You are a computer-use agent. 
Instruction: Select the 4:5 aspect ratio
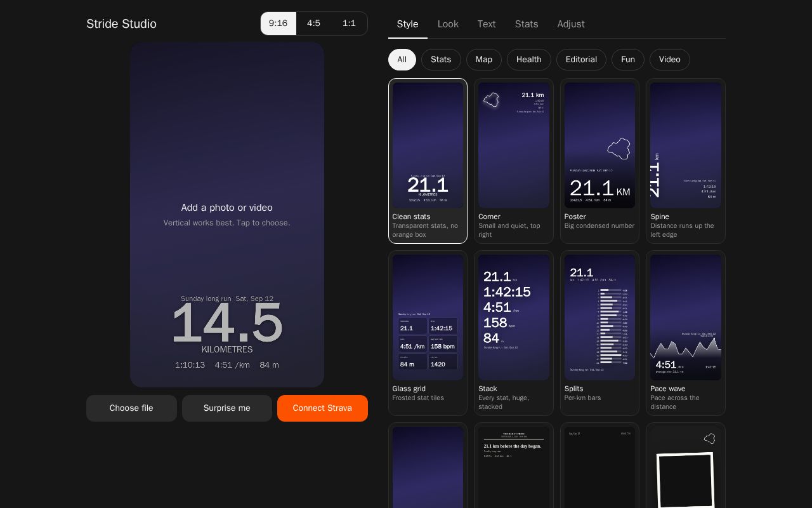(x=313, y=23)
